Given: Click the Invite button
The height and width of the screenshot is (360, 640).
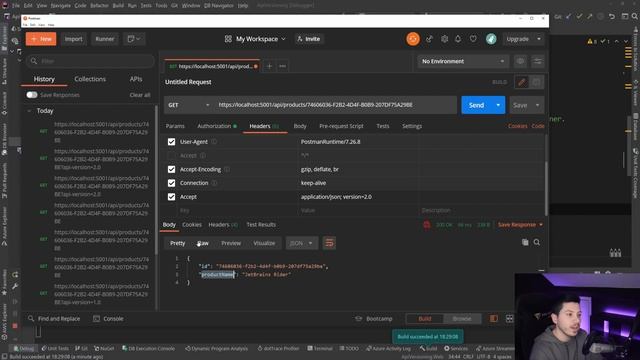Looking at the screenshot, I should tap(309, 39).
